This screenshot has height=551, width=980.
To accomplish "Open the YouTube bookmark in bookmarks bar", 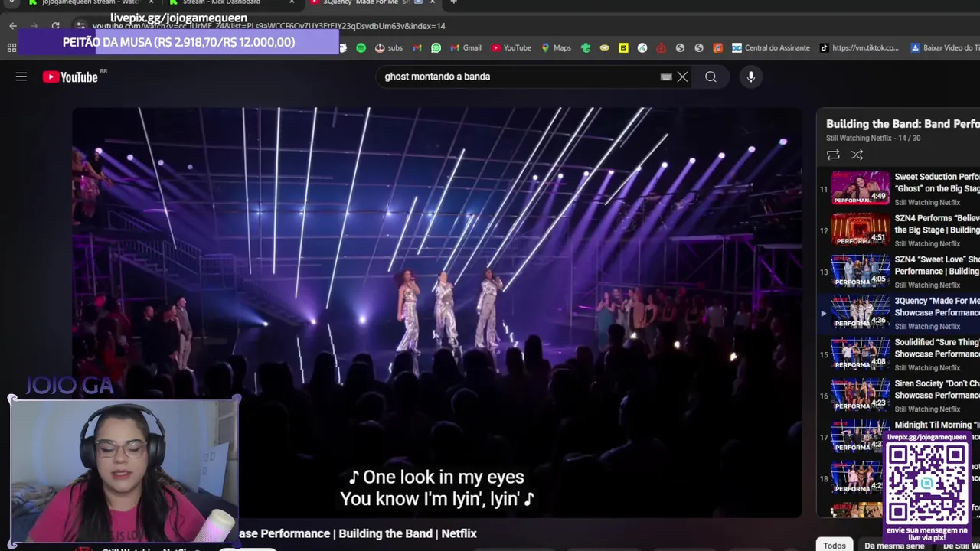I will [x=511, y=47].
